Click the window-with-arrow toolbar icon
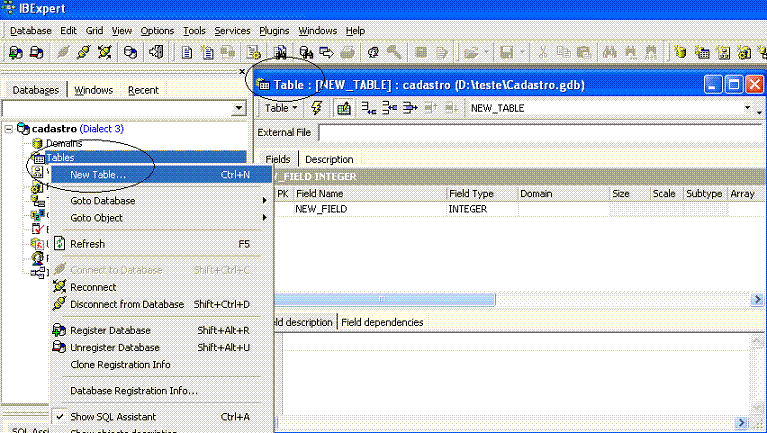767x433 pixels. tap(326, 52)
